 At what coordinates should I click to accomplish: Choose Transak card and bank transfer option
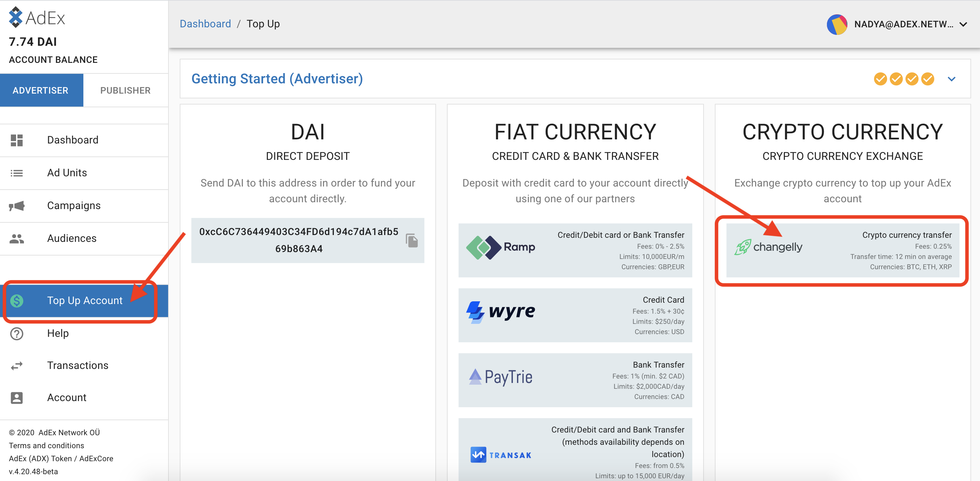click(x=575, y=450)
